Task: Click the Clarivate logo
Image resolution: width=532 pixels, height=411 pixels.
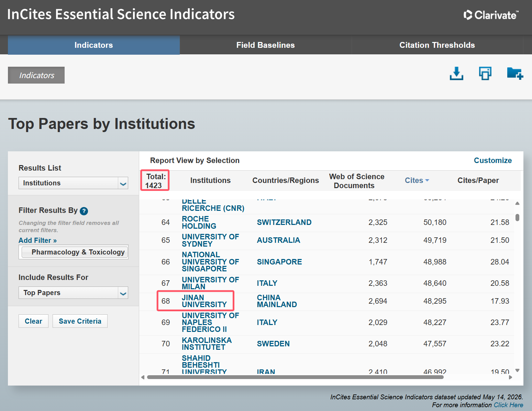Action: [x=491, y=15]
